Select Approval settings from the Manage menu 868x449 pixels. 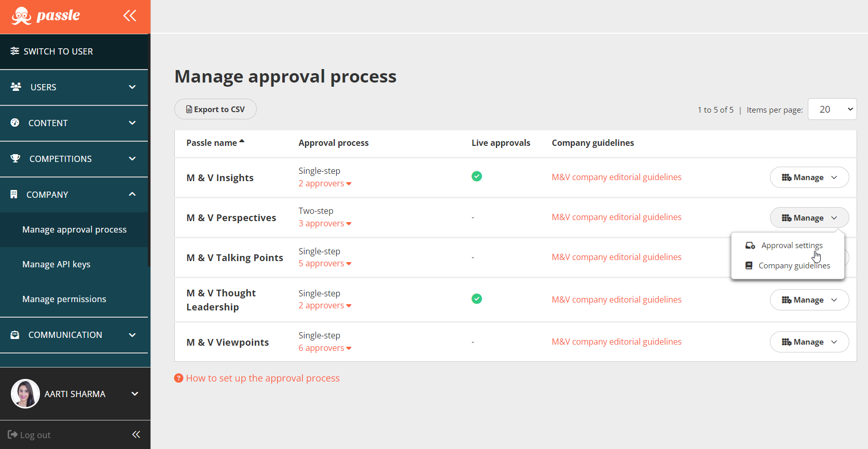tap(788, 246)
